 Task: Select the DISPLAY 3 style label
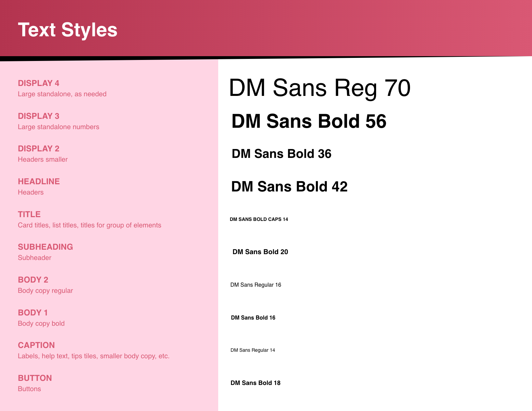point(38,116)
